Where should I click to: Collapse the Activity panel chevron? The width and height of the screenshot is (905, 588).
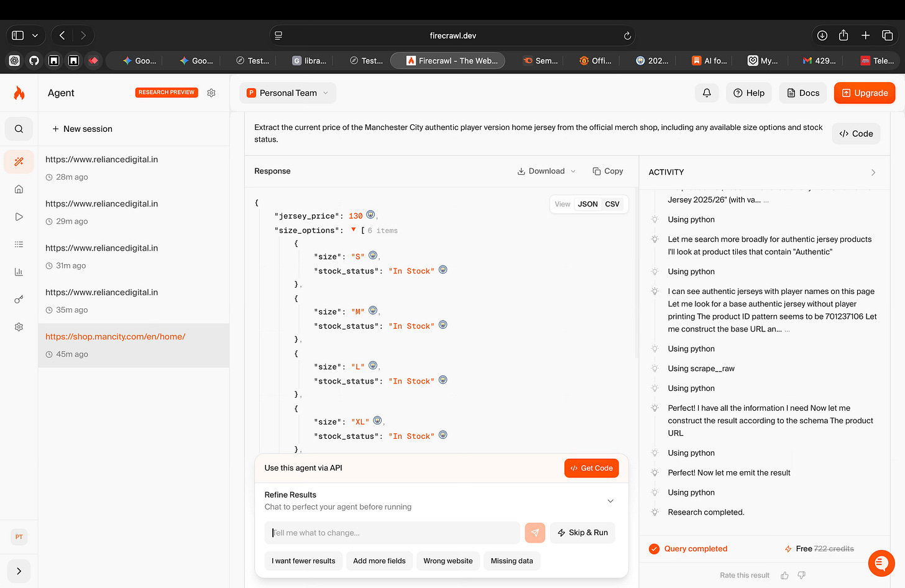[x=873, y=172]
